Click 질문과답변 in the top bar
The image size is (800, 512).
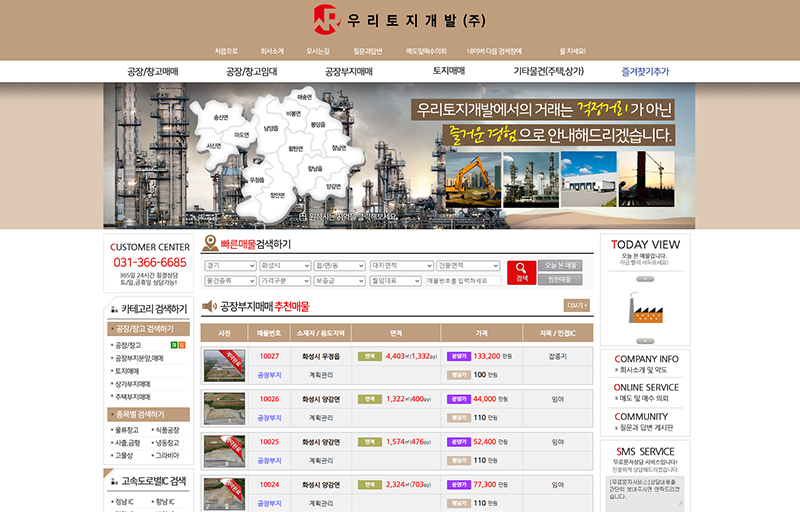pos(367,51)
